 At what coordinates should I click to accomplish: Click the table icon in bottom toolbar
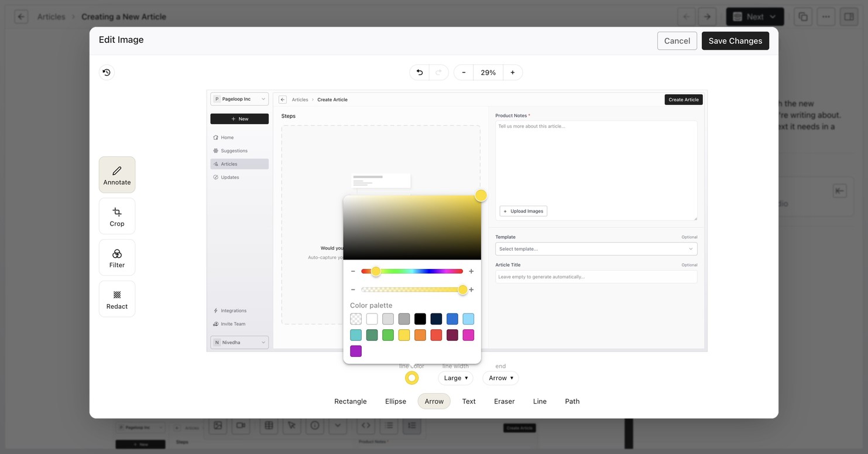coord(269,425)
